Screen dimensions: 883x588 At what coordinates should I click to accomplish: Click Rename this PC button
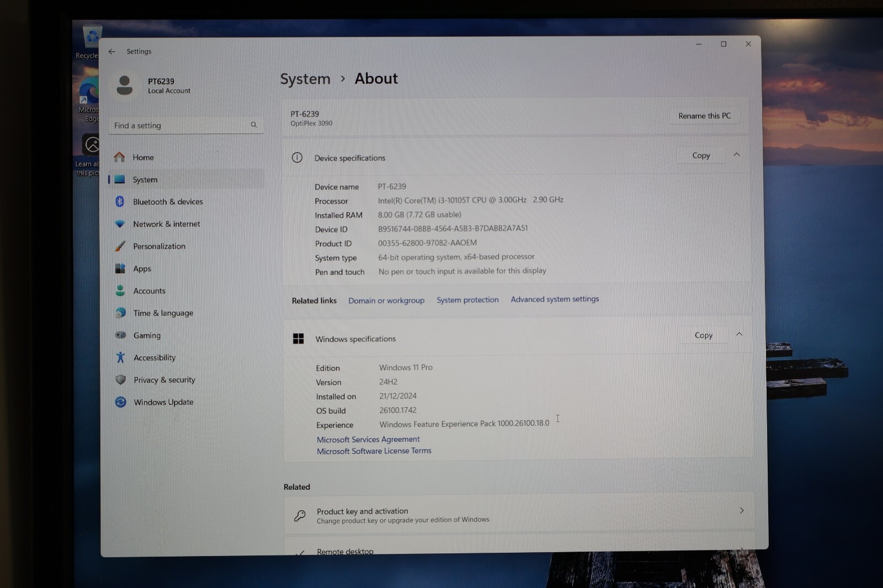704,116
